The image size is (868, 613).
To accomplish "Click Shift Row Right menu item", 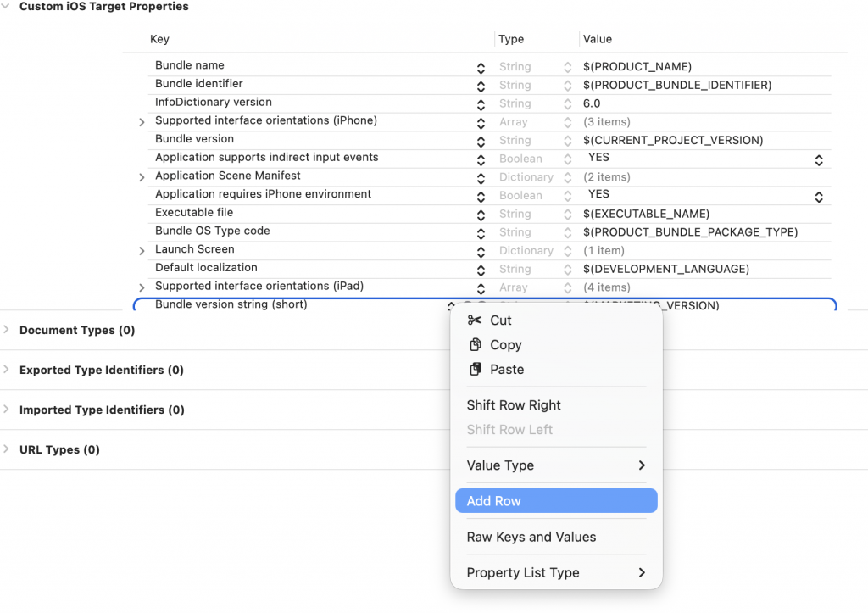I will pos(514,405).
